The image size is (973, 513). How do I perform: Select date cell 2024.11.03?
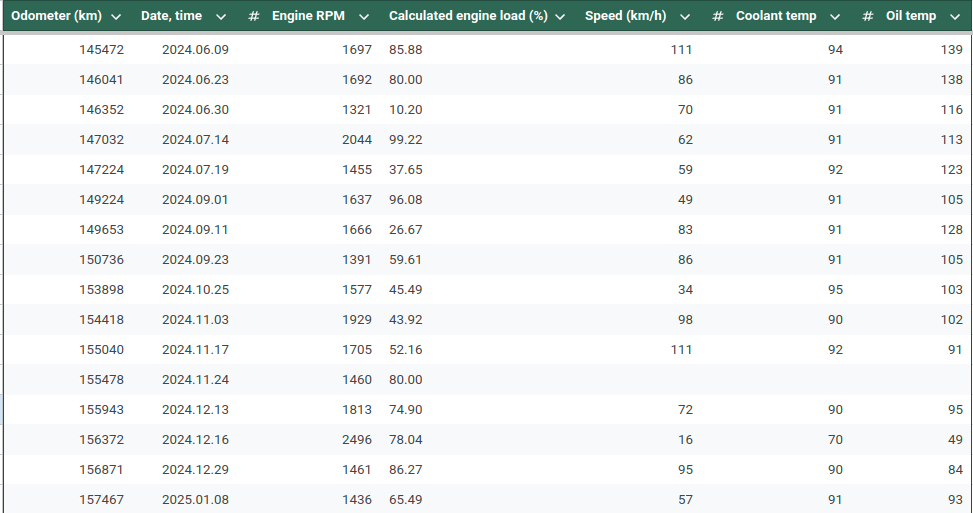(x=195, y=319)
